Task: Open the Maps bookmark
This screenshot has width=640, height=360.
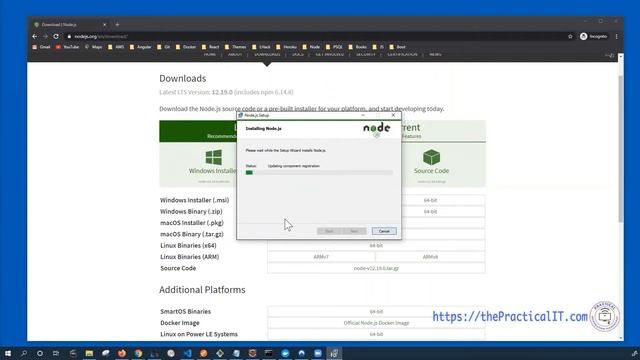Action: [x=93, y=47]
